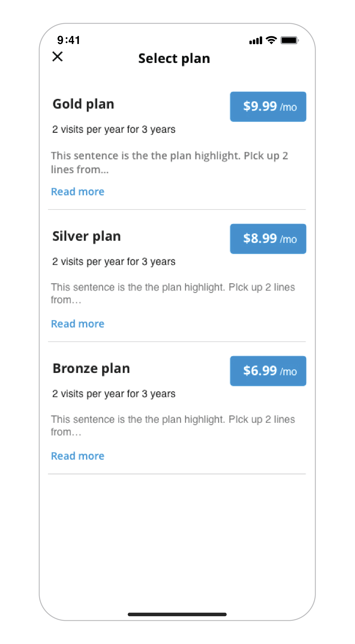This screenshot has width=355, height=644.
Task: Select the $6.99 /mo Bronze plan price
Action: pyautogui.click(x=268, y=371)
